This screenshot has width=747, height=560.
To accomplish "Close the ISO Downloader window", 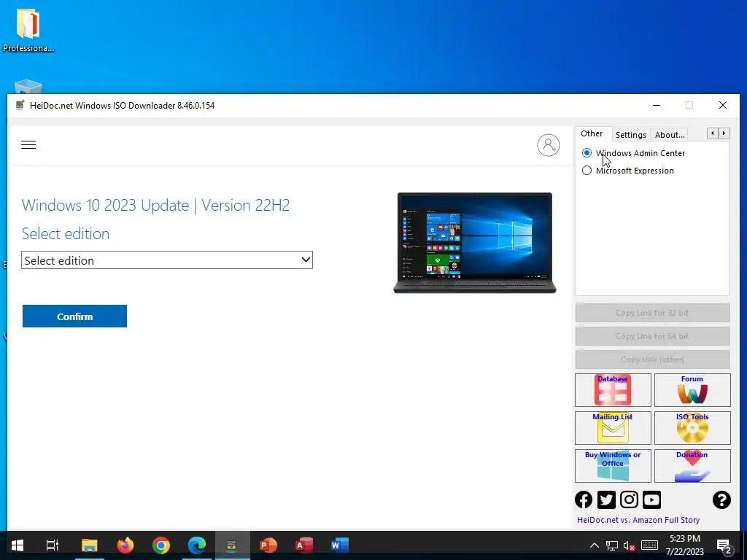I will coord(723,105).
